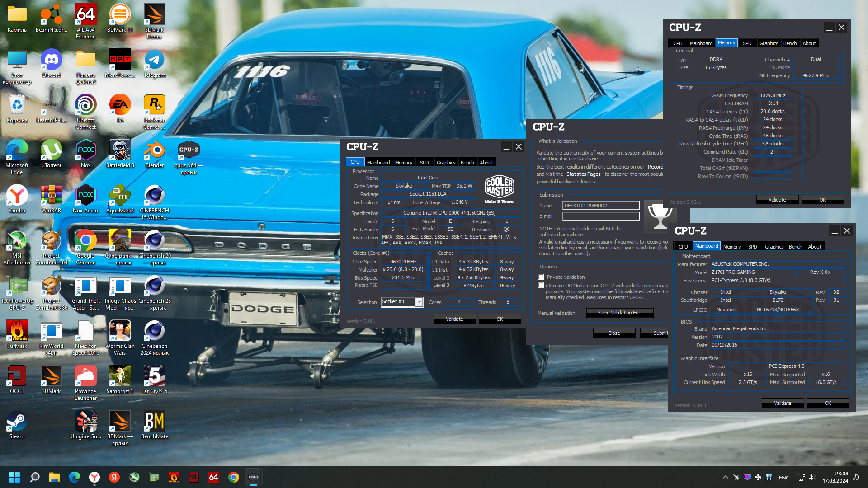Open Telegram desktop shortcut
Viewport: 868px width, 488px height.
(154, 63)
